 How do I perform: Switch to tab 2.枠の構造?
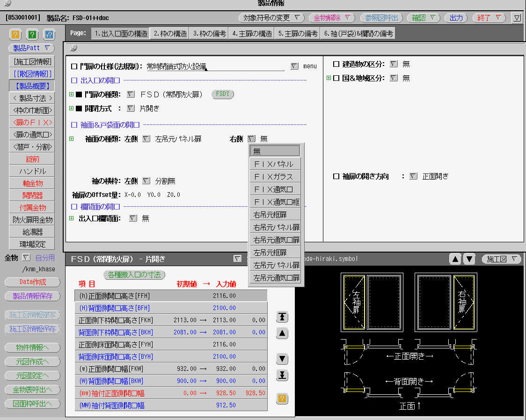click(x=170, y=34)
